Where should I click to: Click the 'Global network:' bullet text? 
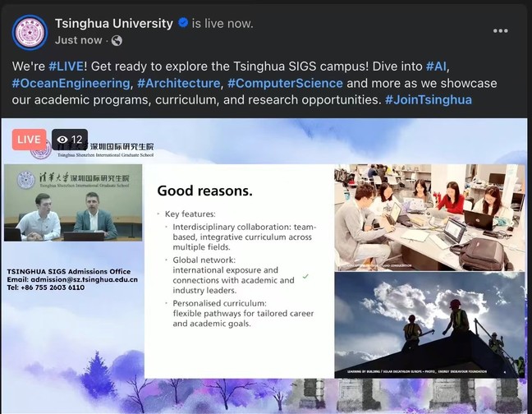click(x=204, y=260)
